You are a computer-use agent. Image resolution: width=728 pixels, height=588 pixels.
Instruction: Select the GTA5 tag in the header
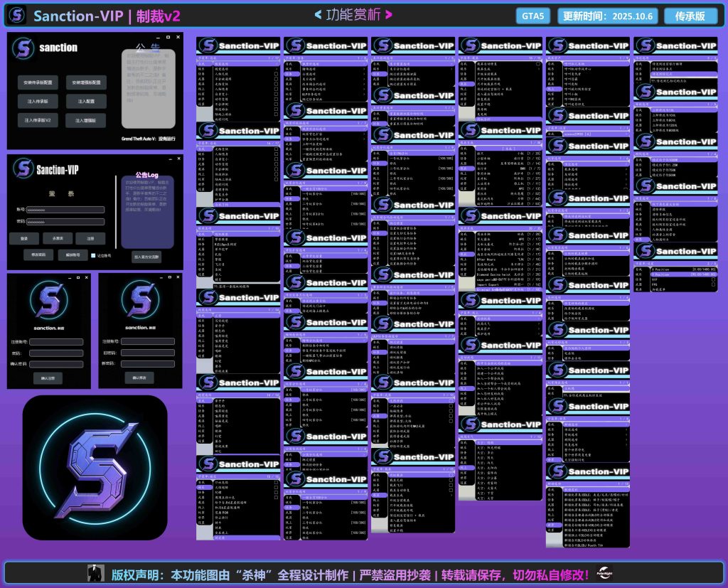533,16
